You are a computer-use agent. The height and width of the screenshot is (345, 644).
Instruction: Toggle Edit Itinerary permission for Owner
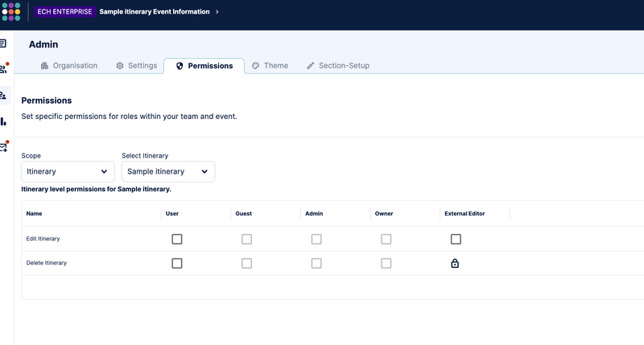386,239
